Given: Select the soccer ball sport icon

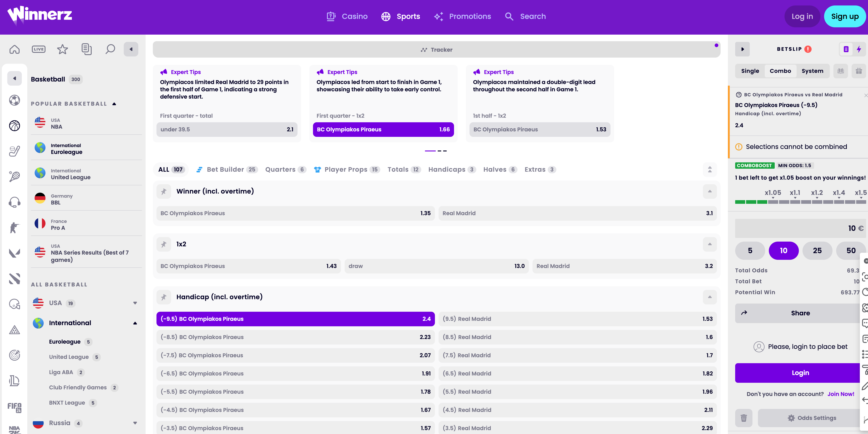Looking at the screenshot, I should (15, 100).
